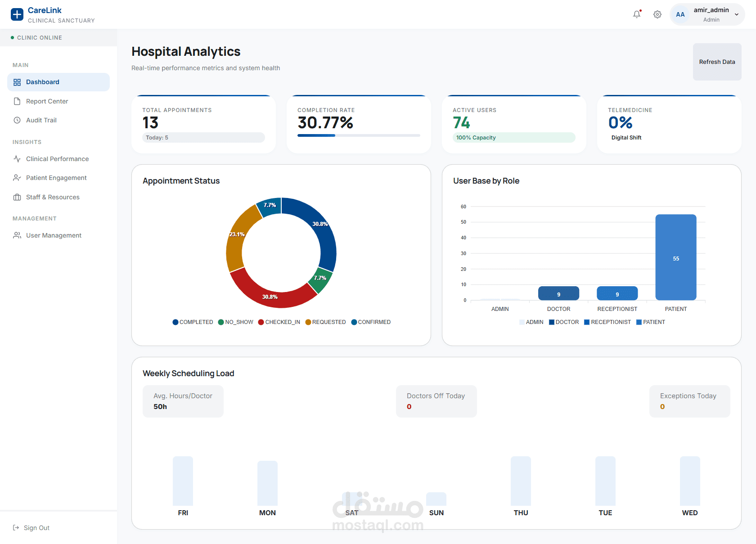Open settings via the gear icon
Image resolution: width=756 pixels, height=544 pixels.
[657, 14]
